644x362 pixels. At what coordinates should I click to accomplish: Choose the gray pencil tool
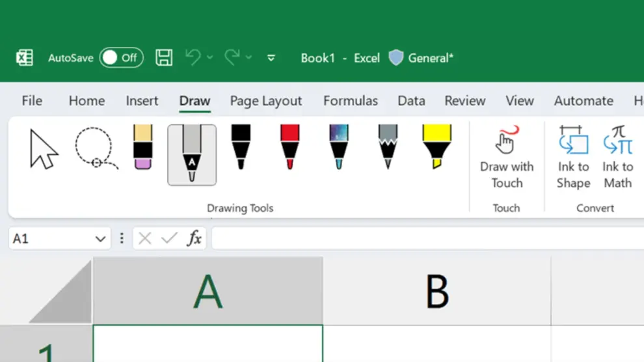tap(388, 148)
